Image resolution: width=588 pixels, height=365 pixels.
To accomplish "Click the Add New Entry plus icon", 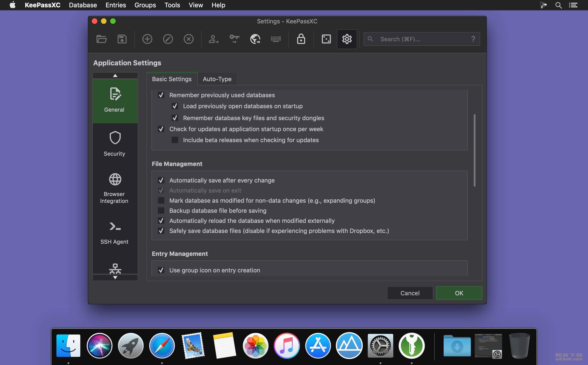I will coord(147,39).
